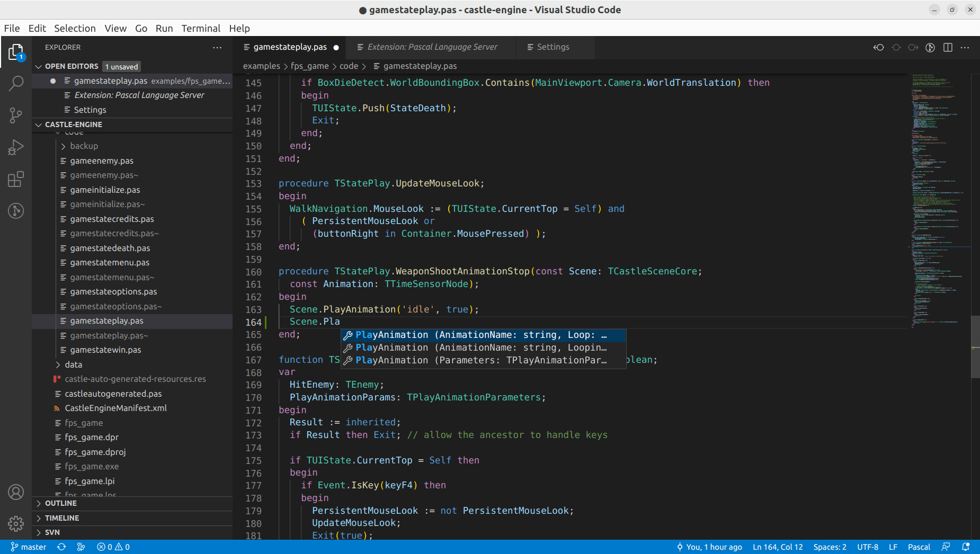Click the synchronize changes icon in status bar
980x554 pixels.
click(x=61, y=547)
